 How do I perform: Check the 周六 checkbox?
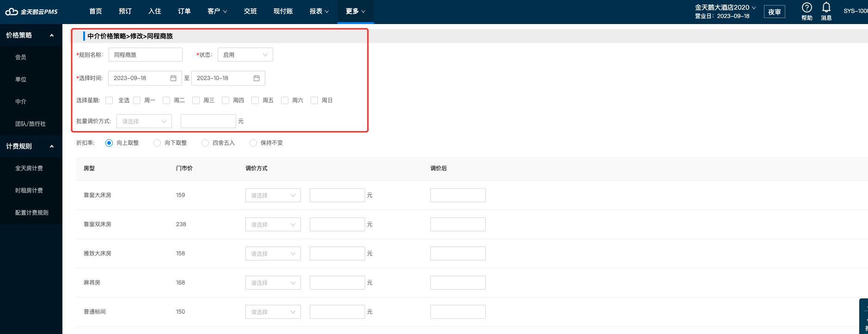[x=285, y=100]
